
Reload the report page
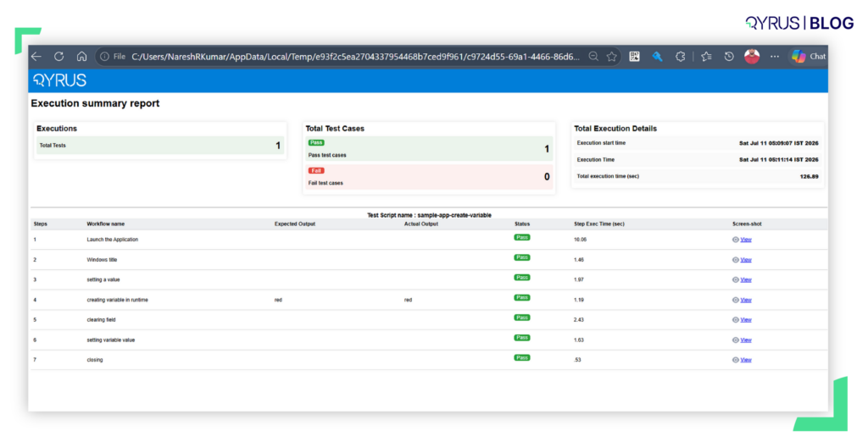pyautogui.click(x=58, y=57)
